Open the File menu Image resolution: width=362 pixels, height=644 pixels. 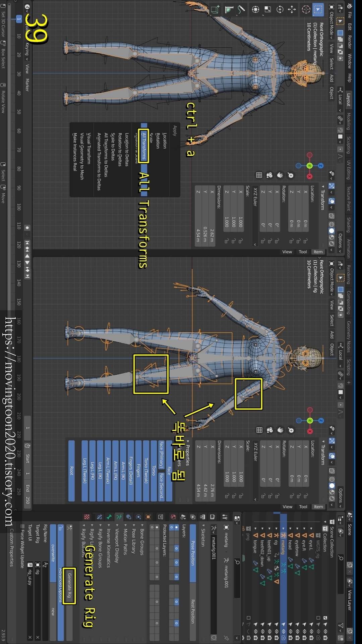point(350,15)
